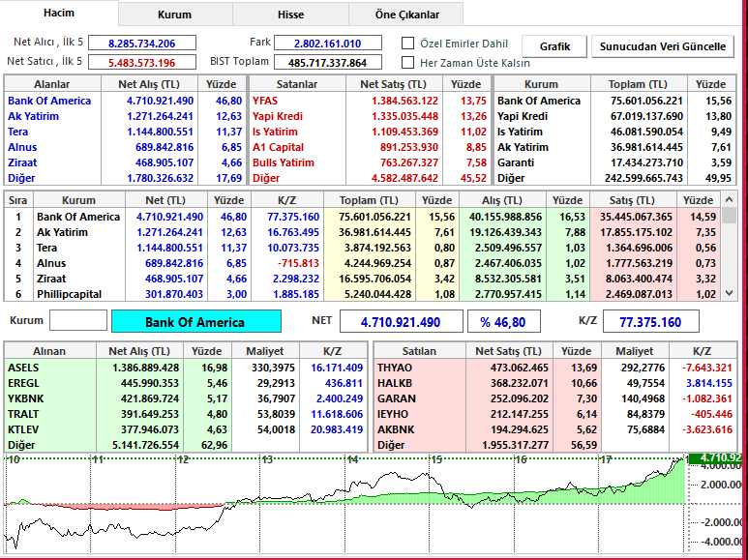Select ASELS in the Alınan list
Viewport: 748px width, 560px height.
click(23, 368)
